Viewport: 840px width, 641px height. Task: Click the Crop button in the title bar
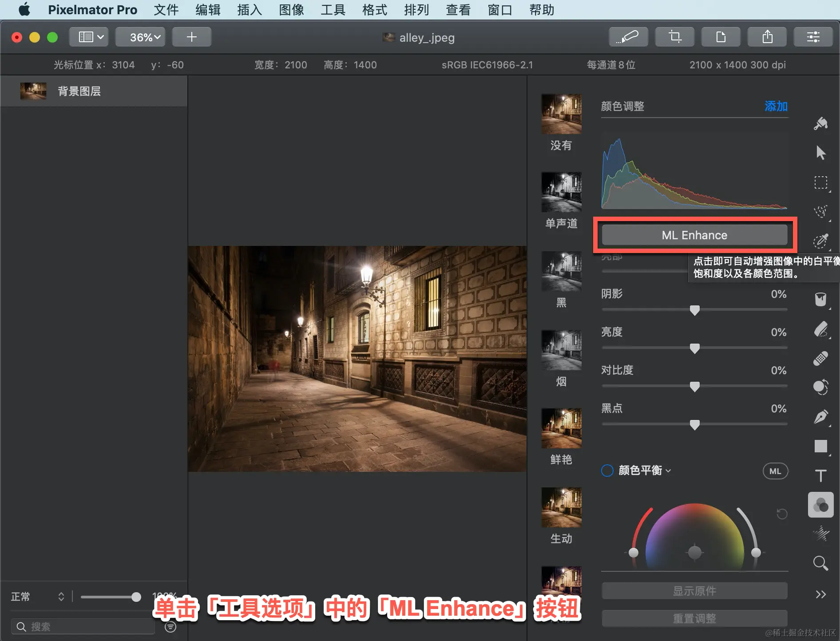(675, 37)
